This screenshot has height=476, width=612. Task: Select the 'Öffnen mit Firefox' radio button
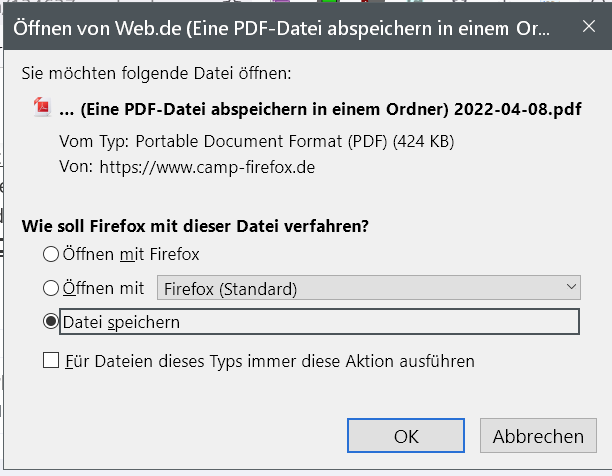(x=50, y=254)
